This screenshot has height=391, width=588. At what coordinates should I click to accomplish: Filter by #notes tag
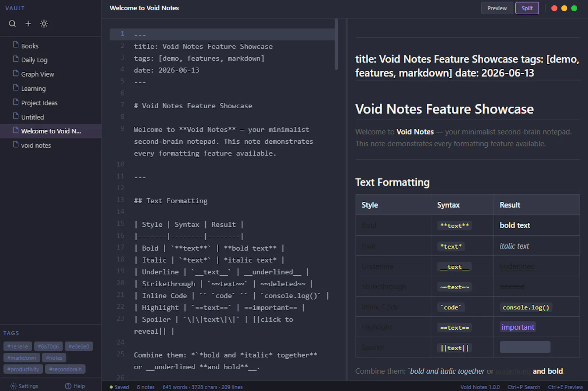click(x=54, y=358)
